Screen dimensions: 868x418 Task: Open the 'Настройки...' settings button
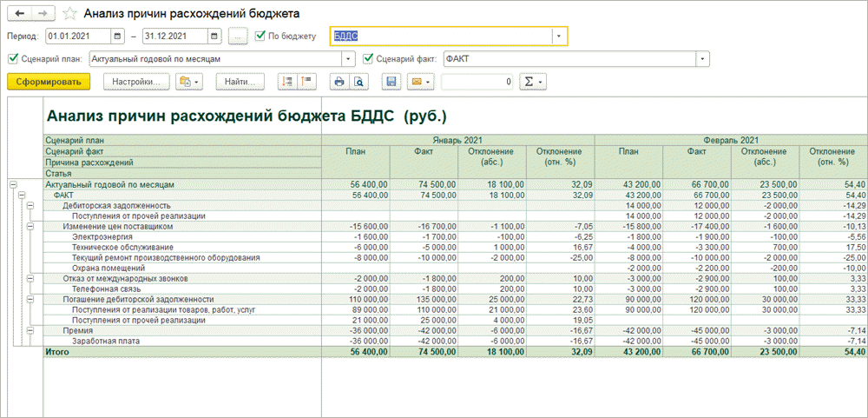pos(135,82)
